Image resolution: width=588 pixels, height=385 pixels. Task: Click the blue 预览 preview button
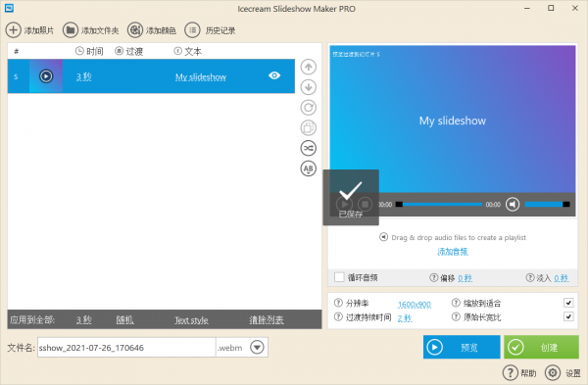point(462,347)
